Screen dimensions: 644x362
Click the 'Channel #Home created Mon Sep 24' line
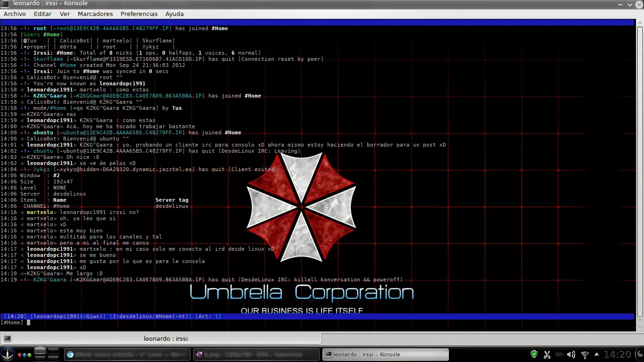[109, 65]
